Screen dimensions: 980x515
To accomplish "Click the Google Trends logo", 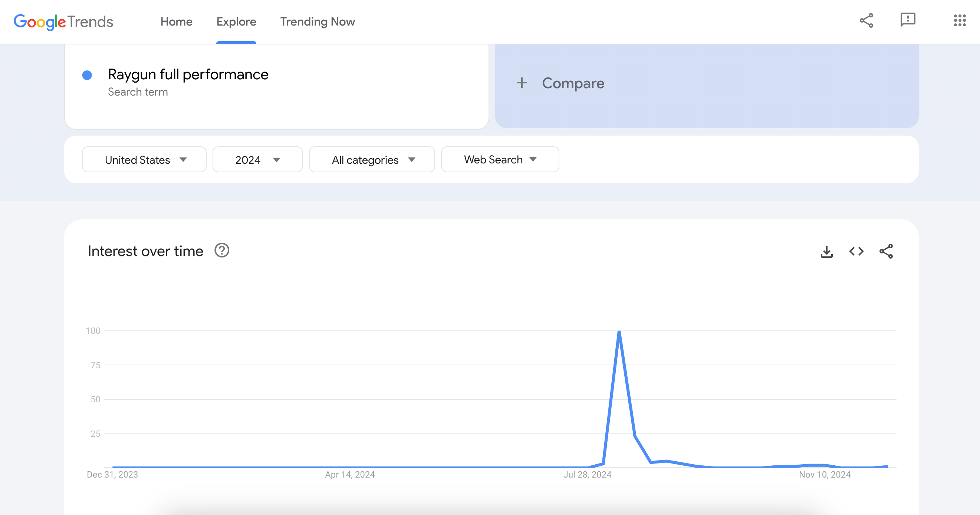I will 63,21.
